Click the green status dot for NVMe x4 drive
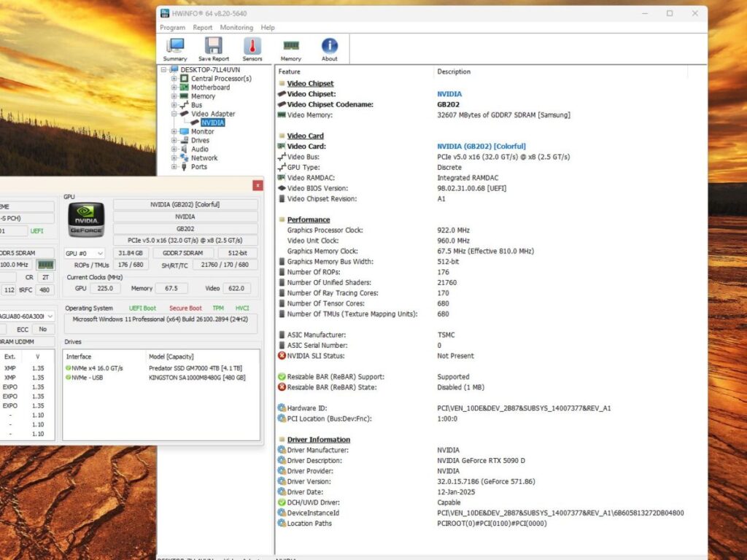 coord(68,368)
